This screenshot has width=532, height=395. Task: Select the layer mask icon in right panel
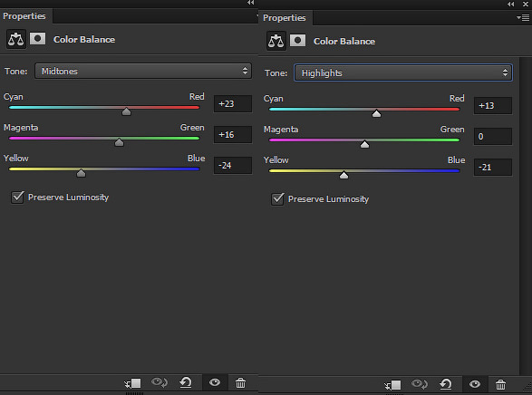tap(297, 41)
